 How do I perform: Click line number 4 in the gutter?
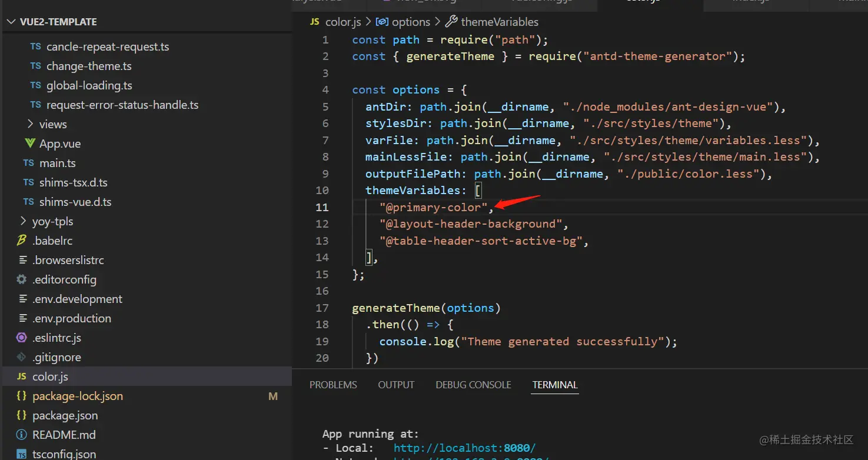click(x=325, y=90)
